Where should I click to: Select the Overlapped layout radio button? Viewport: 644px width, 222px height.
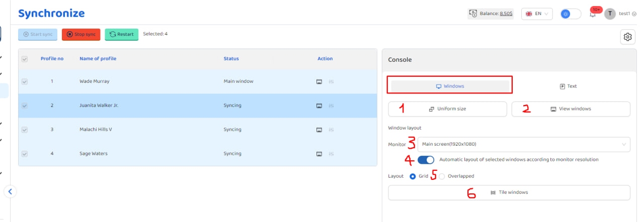pyautogui.click(x=442, y=176)
